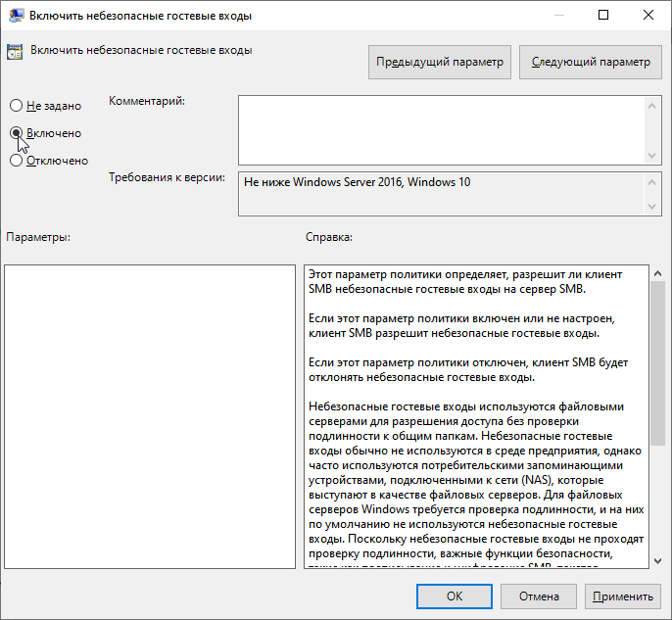Select the "Не задано" radio button
672x620 pixels.
(16, 106)
